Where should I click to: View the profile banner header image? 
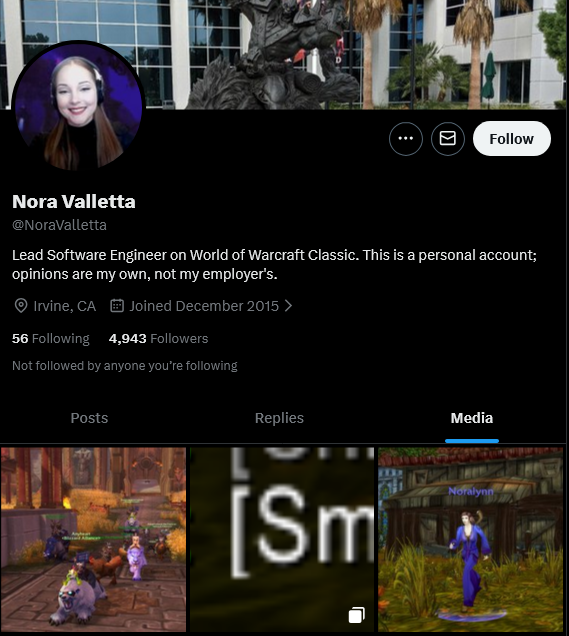point(284,54)
